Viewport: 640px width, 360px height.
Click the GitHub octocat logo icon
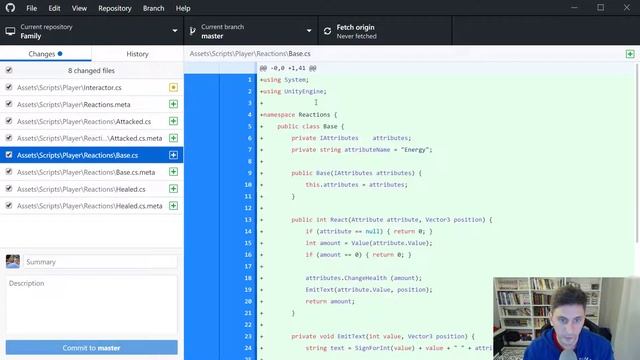(x=10, y=8)
